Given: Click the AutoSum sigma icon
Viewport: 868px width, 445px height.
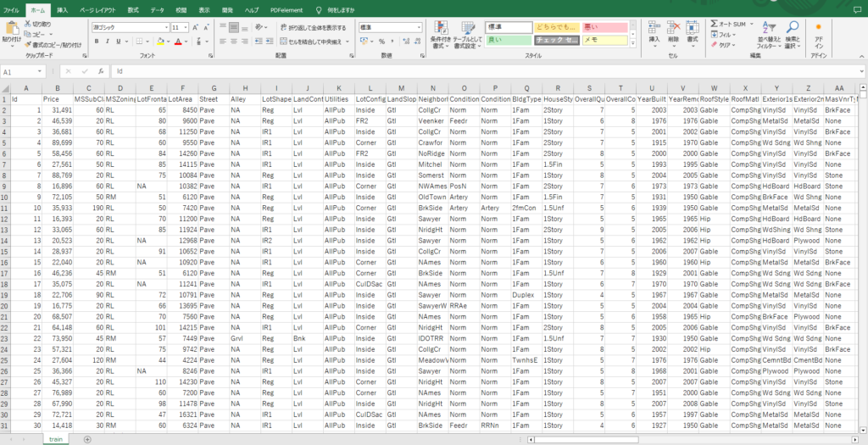Looking at the screenshot, I should pyautogui.click(x=714, y=24).
